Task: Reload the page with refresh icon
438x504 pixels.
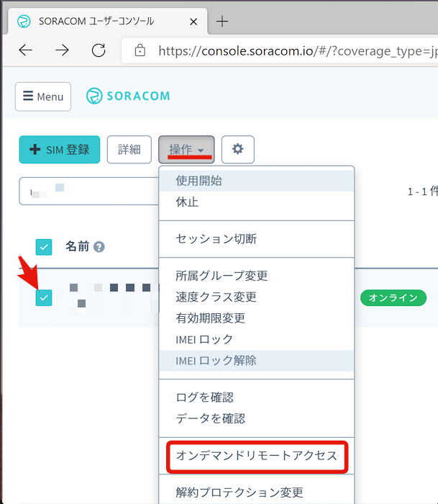Action: pos(99,50)
